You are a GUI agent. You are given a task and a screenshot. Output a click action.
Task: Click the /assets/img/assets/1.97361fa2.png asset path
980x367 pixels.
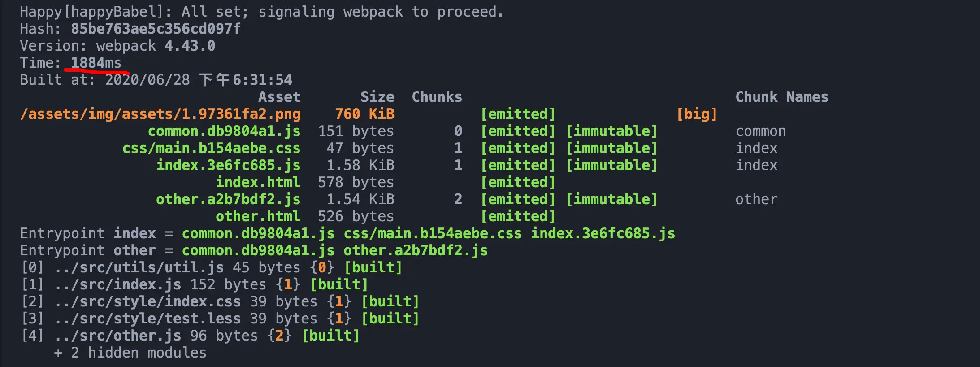click(x=160, y=114)
